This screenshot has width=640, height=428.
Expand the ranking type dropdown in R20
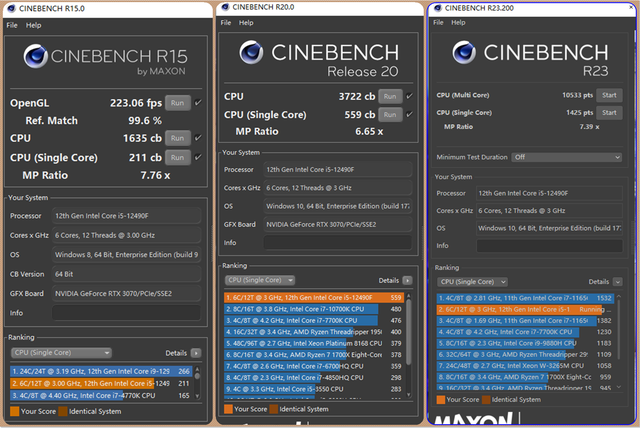click(262, 280)
